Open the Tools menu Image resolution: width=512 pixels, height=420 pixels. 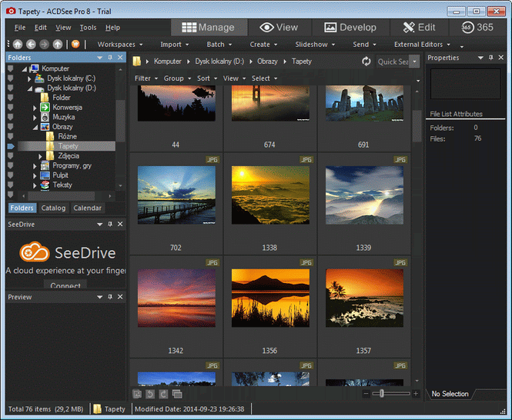tap(88, 28)
